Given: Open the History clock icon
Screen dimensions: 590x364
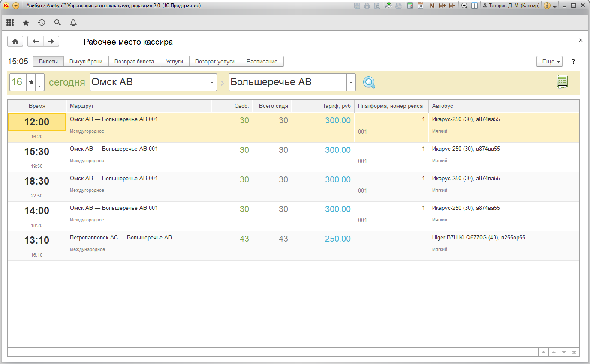Looking at the screenshot, I should [42, 23].
